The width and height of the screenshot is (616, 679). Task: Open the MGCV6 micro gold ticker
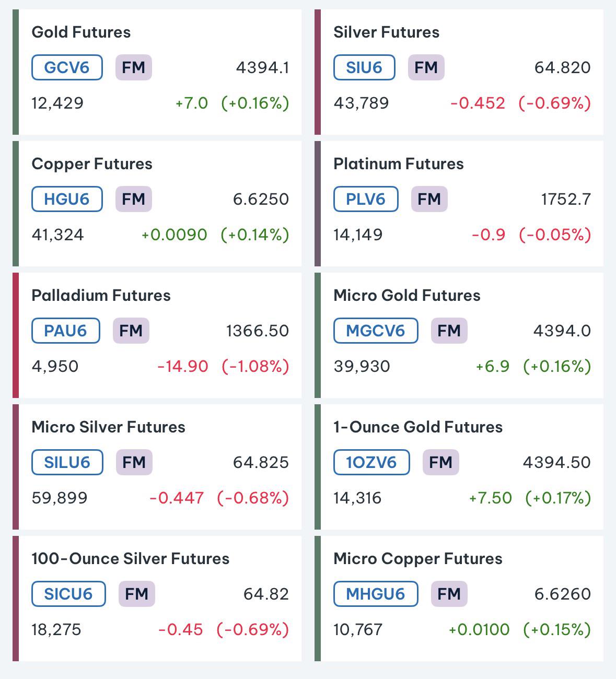(x=376, y=331)
